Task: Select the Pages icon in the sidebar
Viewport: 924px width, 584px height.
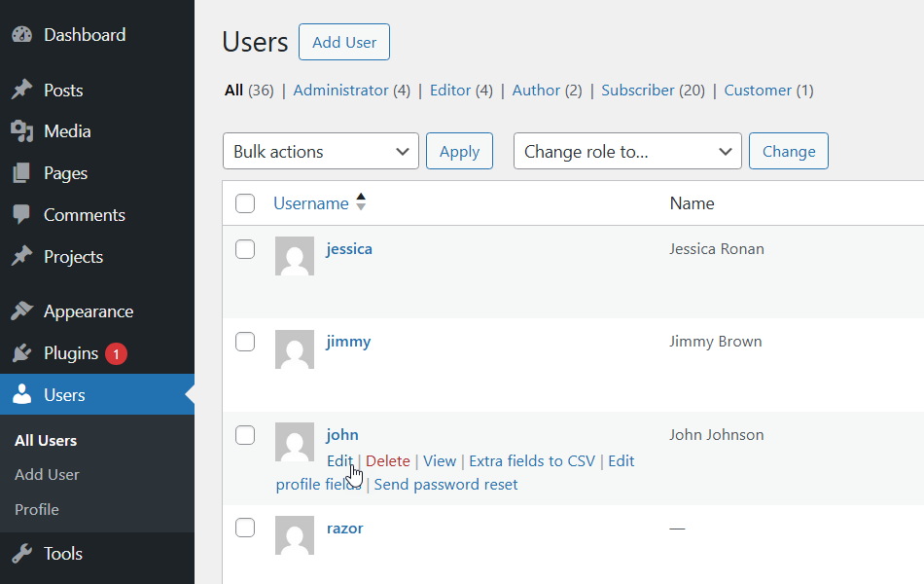Action: click(x=21, y=172)
